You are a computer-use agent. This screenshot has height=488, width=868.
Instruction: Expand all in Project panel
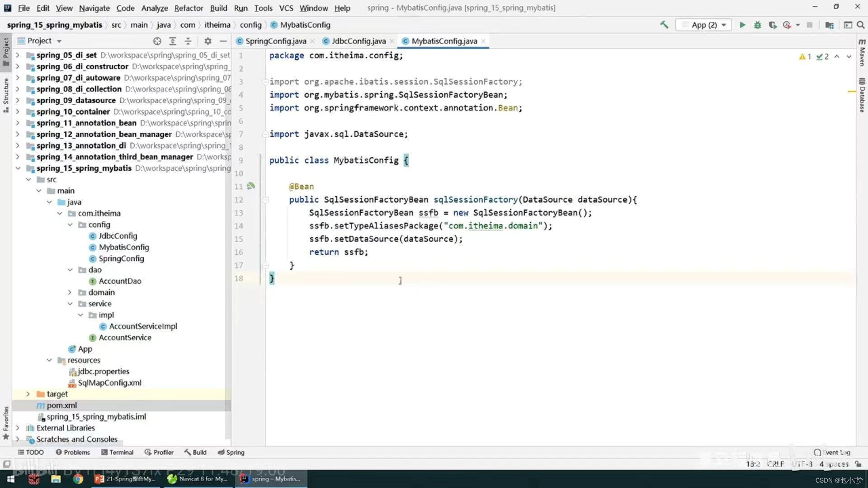[172, 41]
